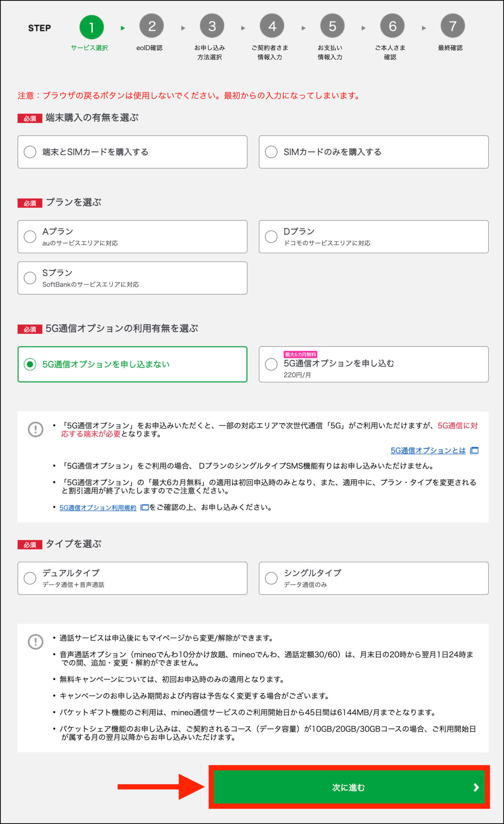Click the 必須 badge beside タイプを選ぶ
Image resolution: width=504 pixels, height=824 pixels.
tap(30, 545)
